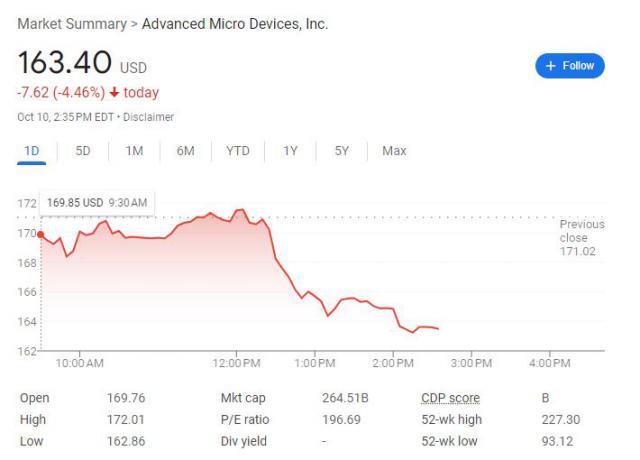
Task: Select the 5Y time range tab
Action: 342,151
